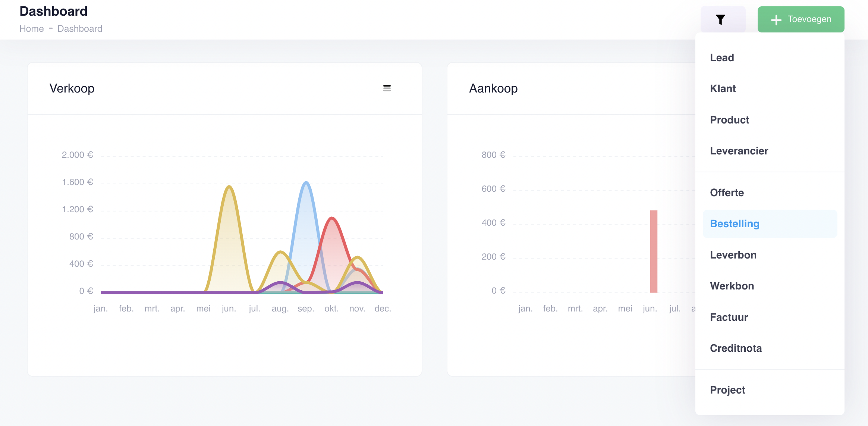This screenshot has height=426, width=868.
Task: Choose Klant from the dropdown list
Action: pos(723,88)
